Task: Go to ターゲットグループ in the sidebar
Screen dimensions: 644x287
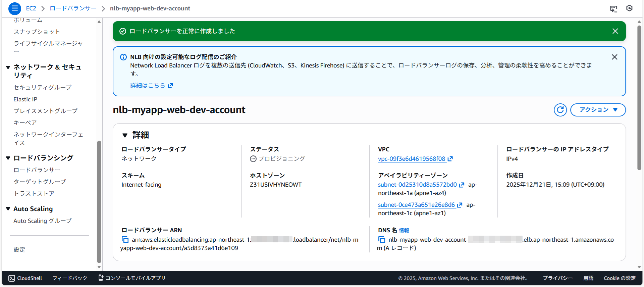Action: tap(40, 182)
